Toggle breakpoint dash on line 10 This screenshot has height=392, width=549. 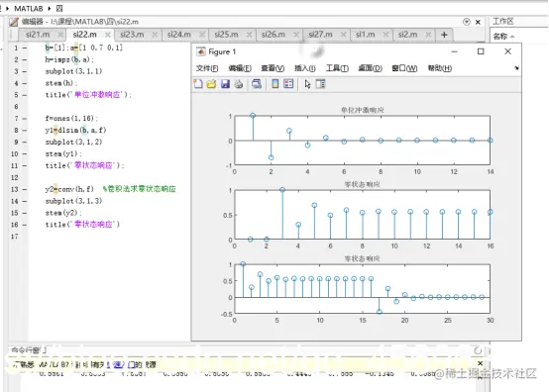pyautogui.click(x=25, y=153)
